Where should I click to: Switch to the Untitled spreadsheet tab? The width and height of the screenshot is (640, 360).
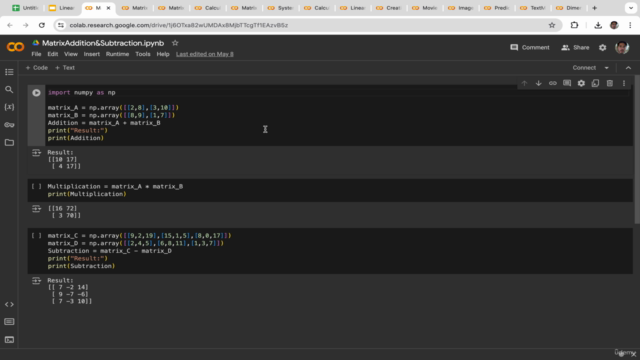26,8
